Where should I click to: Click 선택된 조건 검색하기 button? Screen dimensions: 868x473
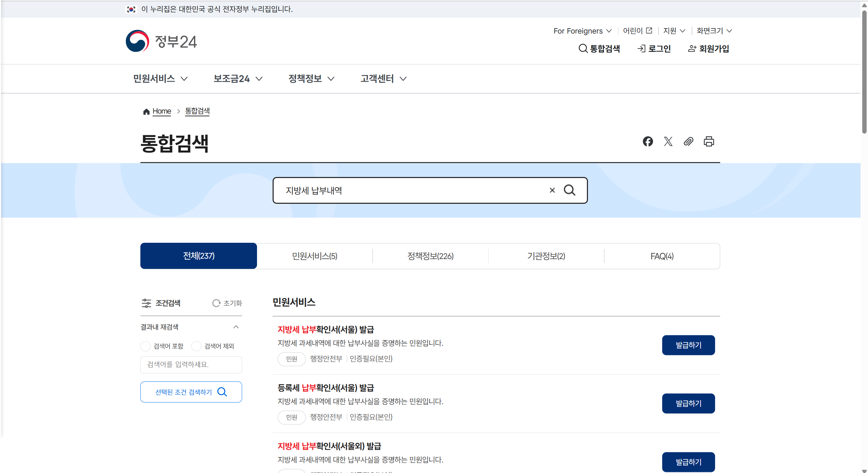pos(191,392)
